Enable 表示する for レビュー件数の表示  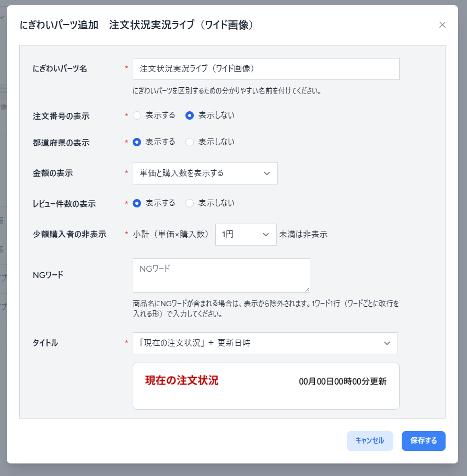tap(137, 203)
